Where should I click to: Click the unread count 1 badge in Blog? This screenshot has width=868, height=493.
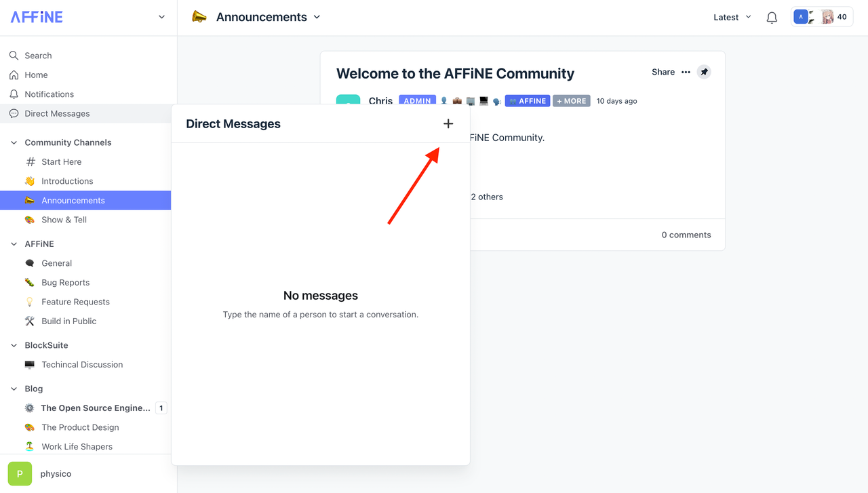[161, 408]
